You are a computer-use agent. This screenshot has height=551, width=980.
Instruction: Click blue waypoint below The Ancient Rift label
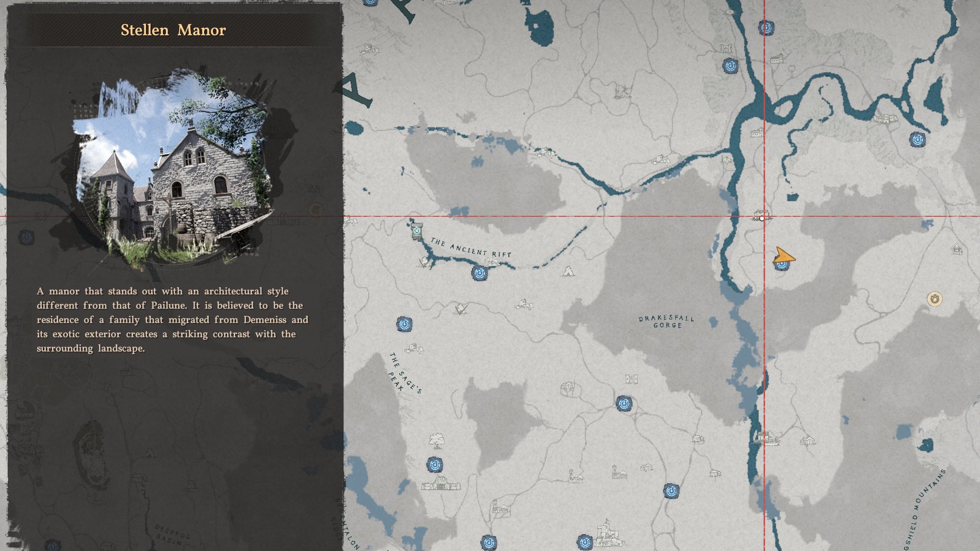479,273
